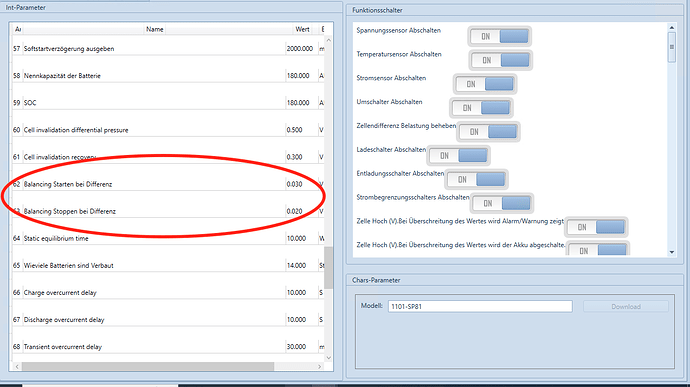Screen dimensions: 690x387
Task: Toggle Zelle Hoch Alarm/Warnung switch
Action: [x=596, y=227]
